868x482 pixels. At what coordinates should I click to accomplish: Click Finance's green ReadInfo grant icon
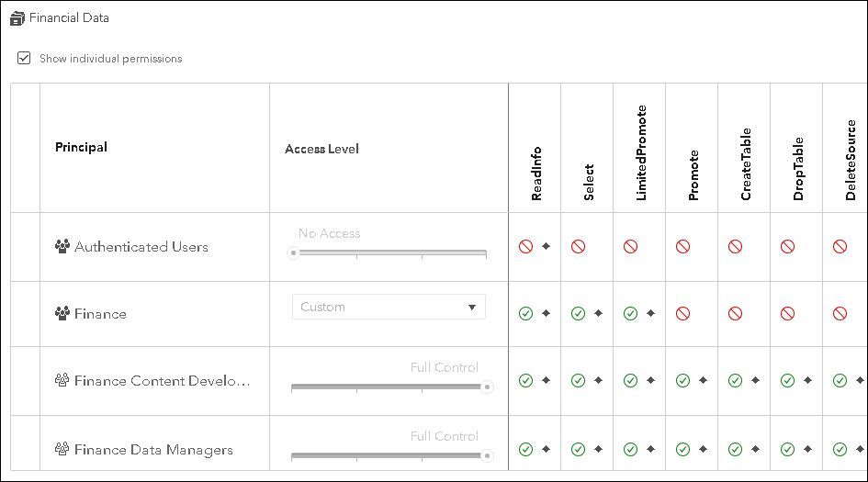click(525, 314)
